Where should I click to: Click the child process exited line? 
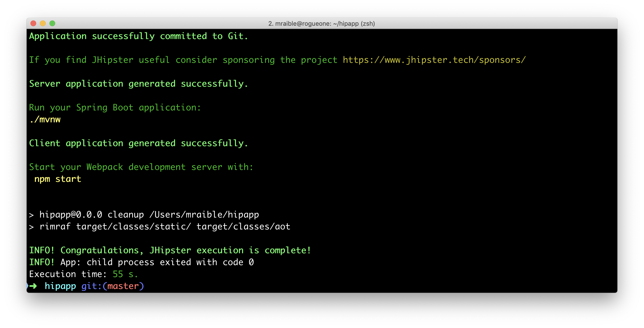click(141, 262)
